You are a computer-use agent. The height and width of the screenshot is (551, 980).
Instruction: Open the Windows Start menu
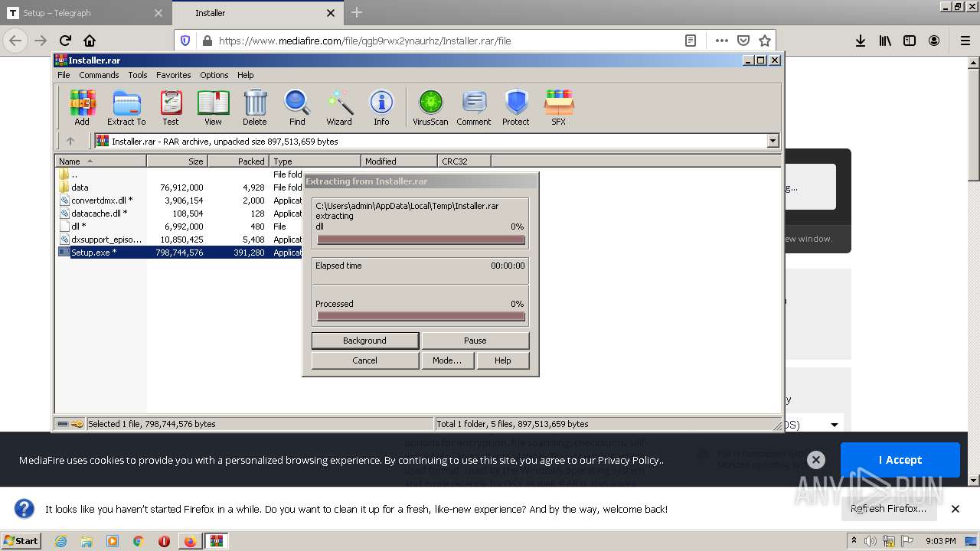click(x=21, y=540)
